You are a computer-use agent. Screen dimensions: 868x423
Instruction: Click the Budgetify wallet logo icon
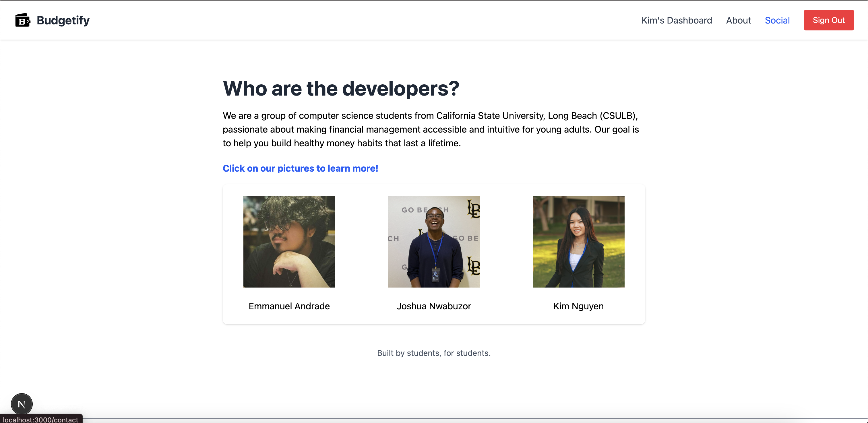(23, 20)
